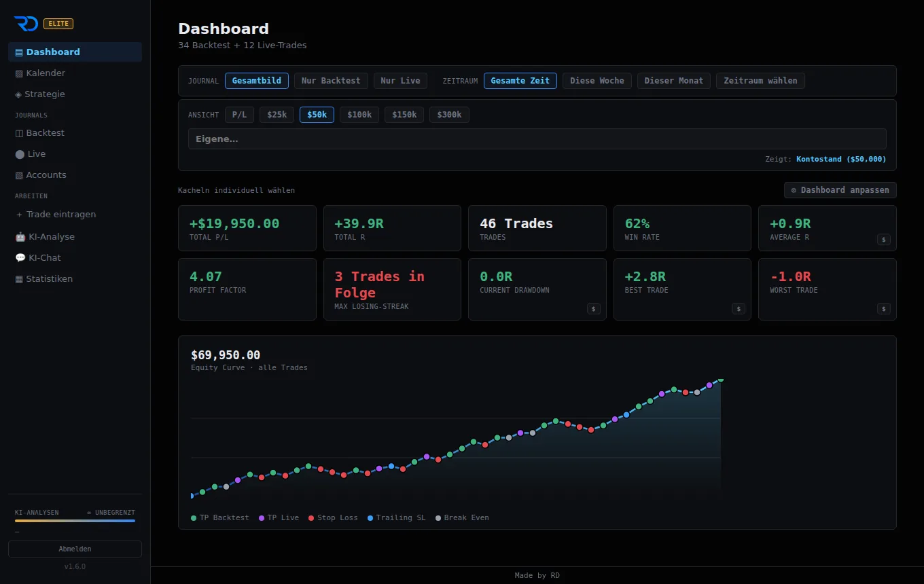Screen dimensions: 924x584
Task: Open the Live journal
Action: click(x=75, y=153)
